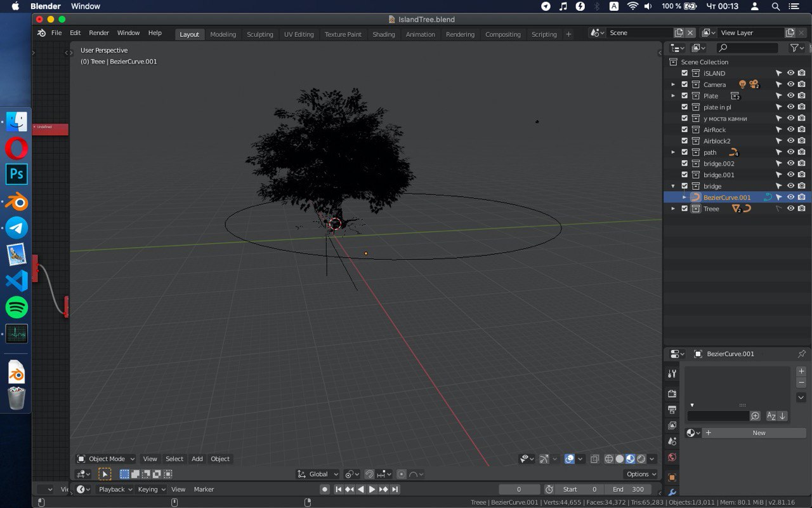
Task: Open the Object properties tab
Action: pos(672,477)
